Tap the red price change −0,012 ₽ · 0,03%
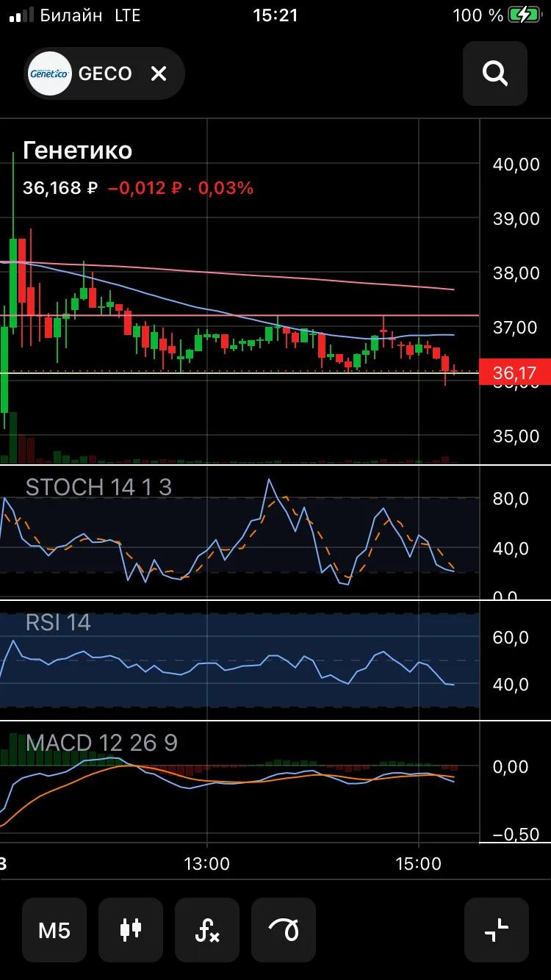Screen dimensions: 551x980 click(x=181, y=188)
